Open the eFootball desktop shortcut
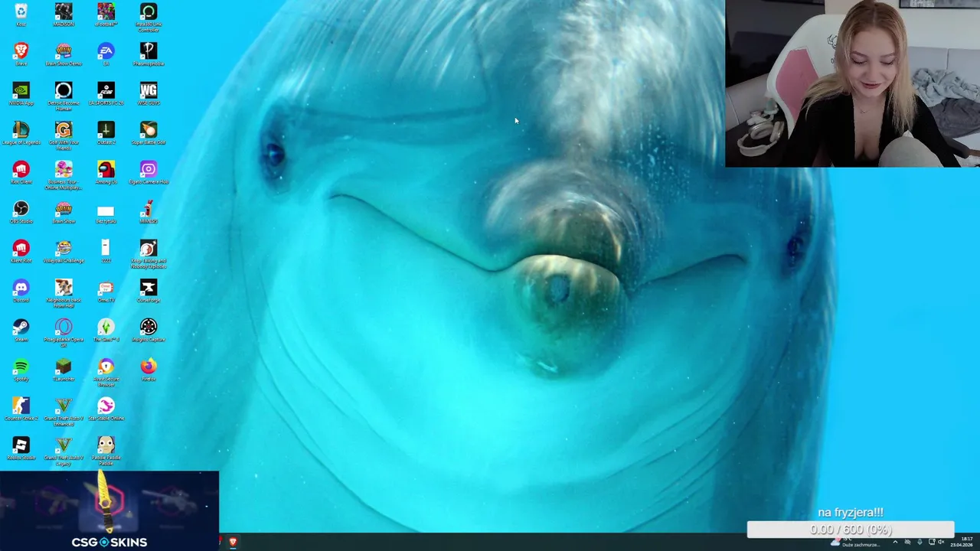The width and height of the screenshot is (980, 551). (x=106, y=15)
